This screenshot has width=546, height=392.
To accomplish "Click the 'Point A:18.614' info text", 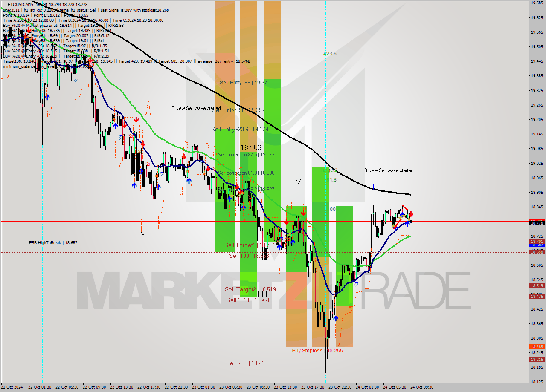I will point(16,15).
